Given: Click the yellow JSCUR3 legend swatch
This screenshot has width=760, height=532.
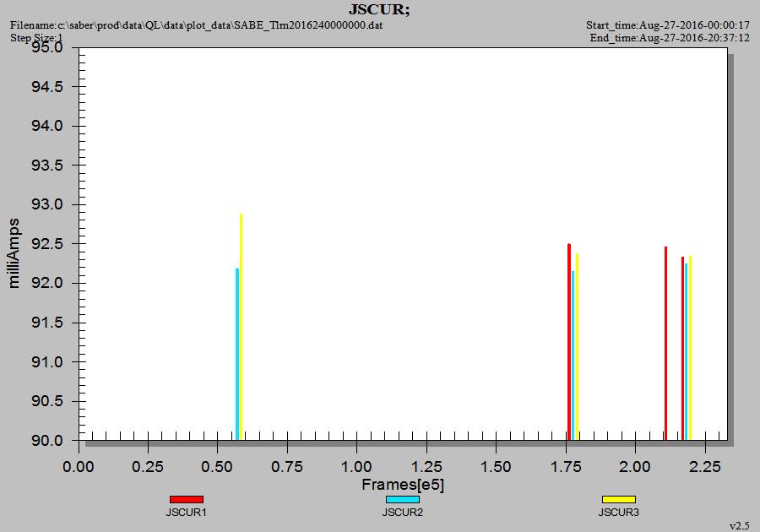Looking at the screenshot, I should (619, 500).
